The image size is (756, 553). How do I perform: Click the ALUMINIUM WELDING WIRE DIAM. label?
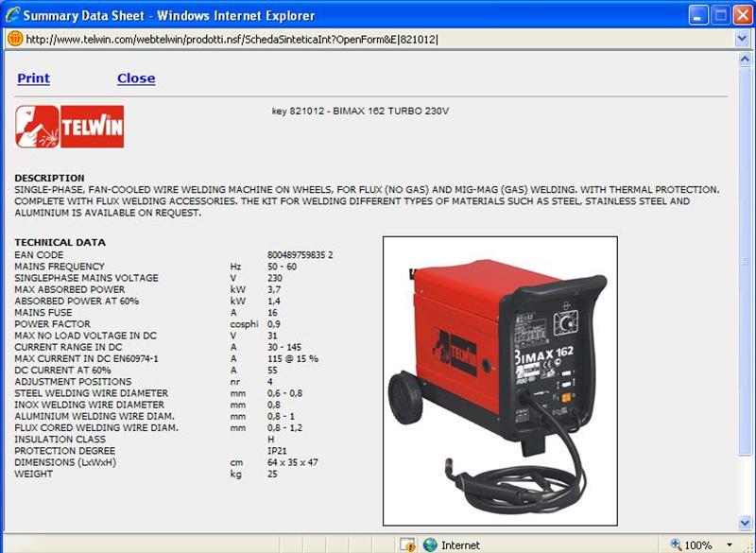(x=94, y=417)
